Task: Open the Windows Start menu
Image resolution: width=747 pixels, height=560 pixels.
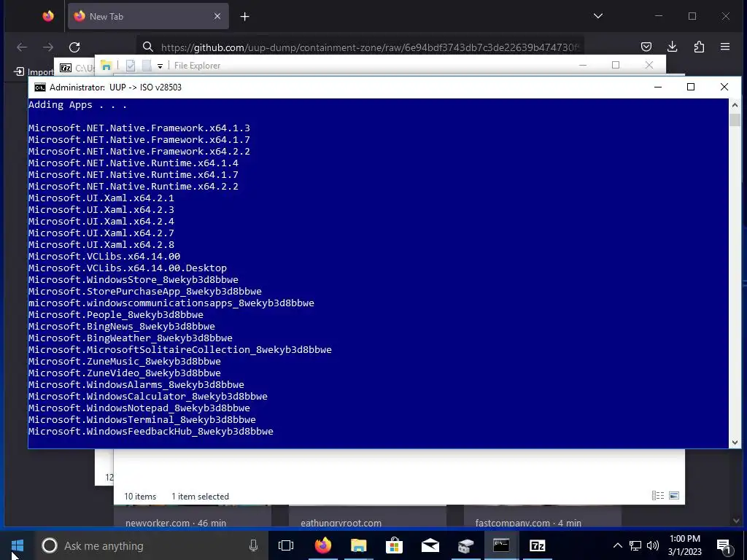Action: pos(18,545)
